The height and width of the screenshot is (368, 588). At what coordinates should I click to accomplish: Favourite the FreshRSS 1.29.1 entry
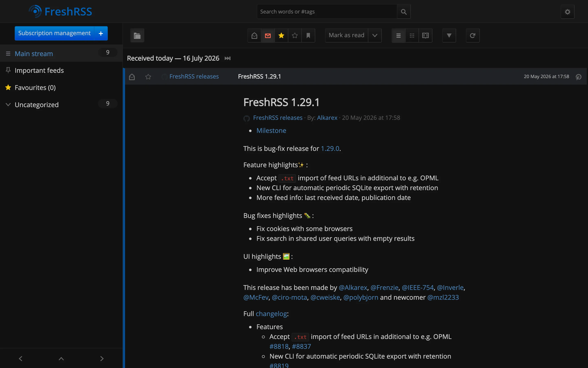[x=148, y=77]
